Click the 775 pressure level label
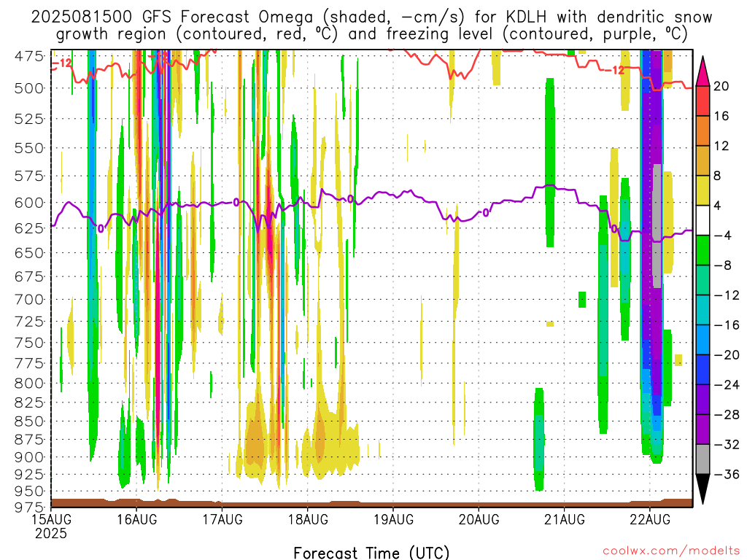747x560 pixels. pos(29,363)
